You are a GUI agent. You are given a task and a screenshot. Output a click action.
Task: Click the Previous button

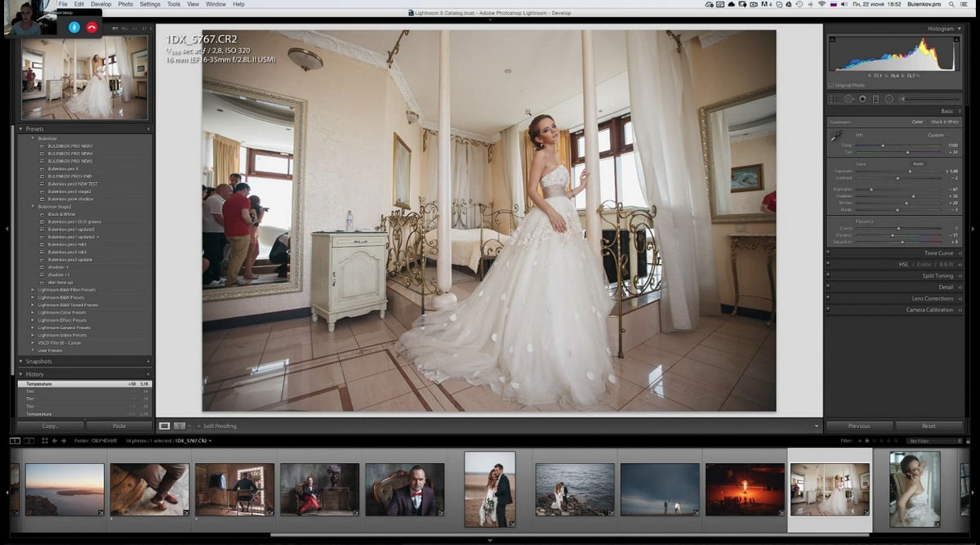(x=859, y=426)
